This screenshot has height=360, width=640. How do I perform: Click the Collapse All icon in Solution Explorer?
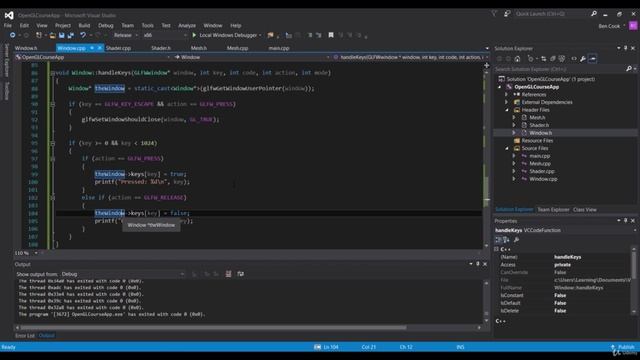click(553, 59)
